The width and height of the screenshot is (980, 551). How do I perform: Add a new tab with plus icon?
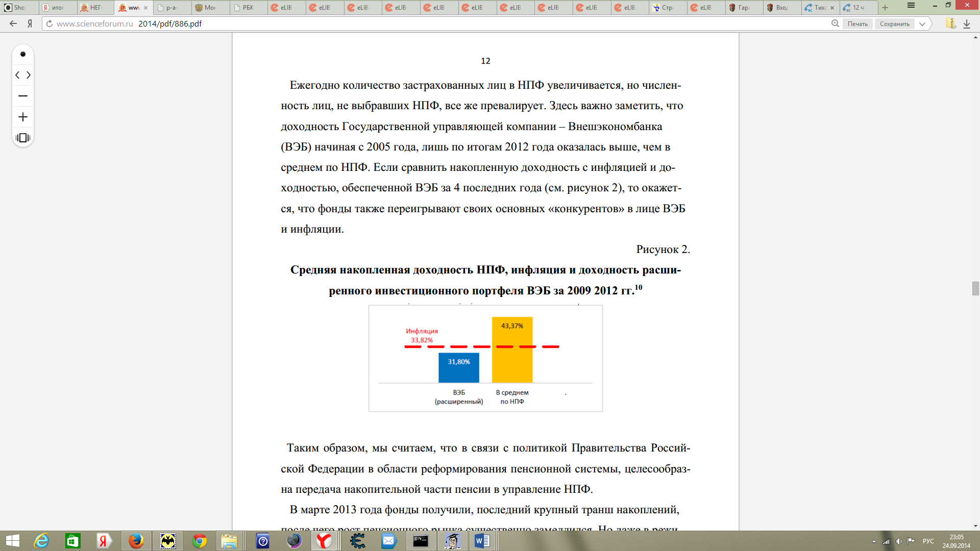pos(885,8)
